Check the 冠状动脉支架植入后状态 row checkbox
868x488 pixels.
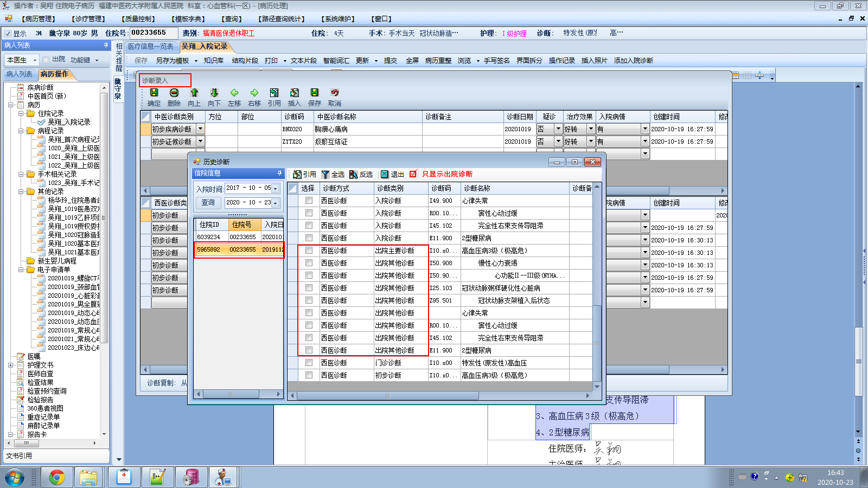[x=309, y=300]
